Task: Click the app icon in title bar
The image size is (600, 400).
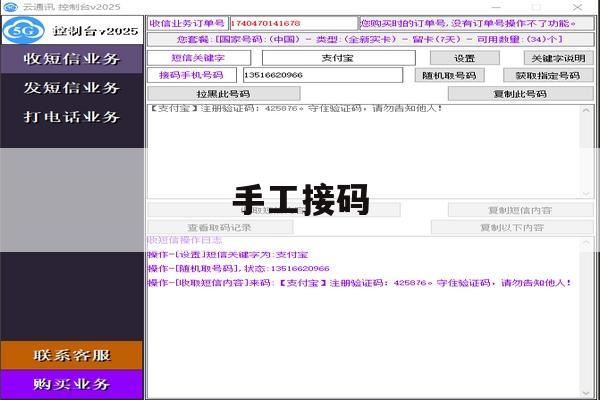Action: (10, 7)
